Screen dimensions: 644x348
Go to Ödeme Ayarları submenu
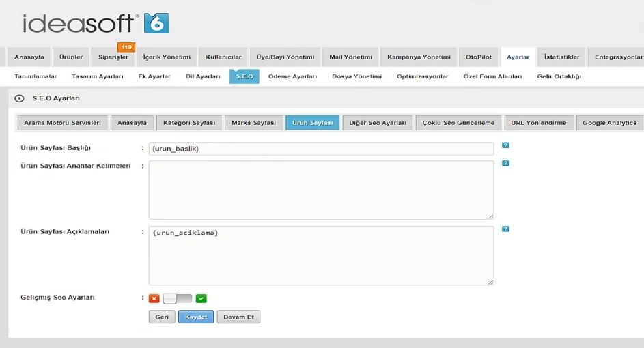(292, 76)
